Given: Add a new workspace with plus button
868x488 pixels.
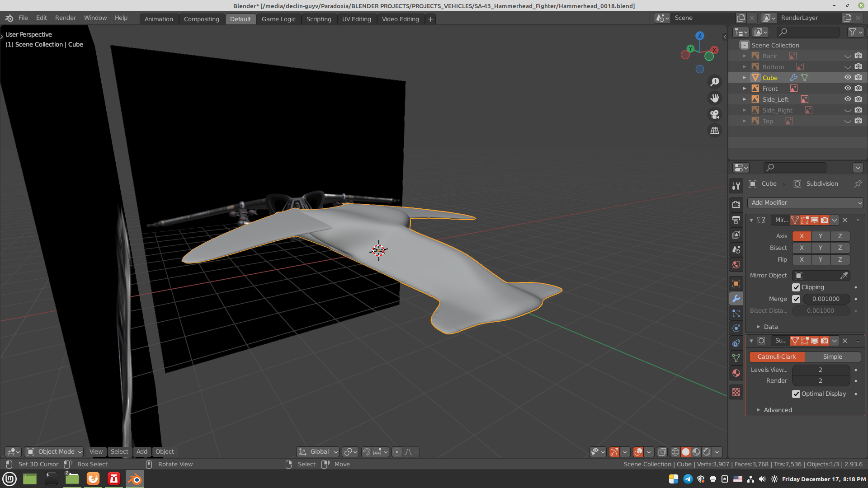Looking at the screenshot, I should coord(430,19).
